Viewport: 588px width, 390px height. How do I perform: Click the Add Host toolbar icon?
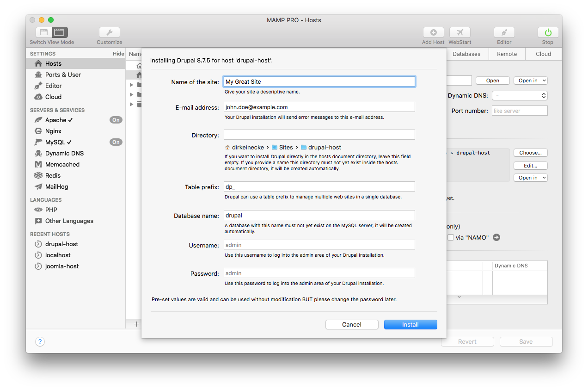coord(433,32)
